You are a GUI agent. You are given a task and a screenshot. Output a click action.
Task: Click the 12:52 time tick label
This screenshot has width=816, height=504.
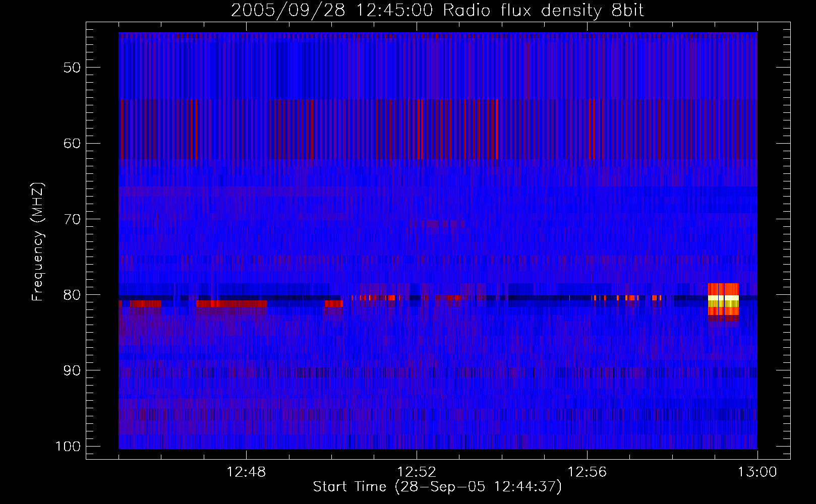[417, 472]
